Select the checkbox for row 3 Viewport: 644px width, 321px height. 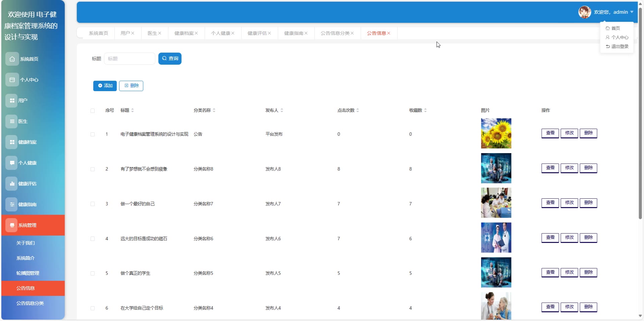[x=93, y=204]
